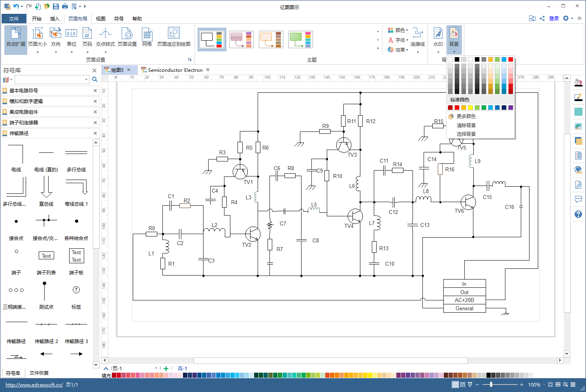Open Page Setup (页面设置) icon

click(x=127, y=38)
